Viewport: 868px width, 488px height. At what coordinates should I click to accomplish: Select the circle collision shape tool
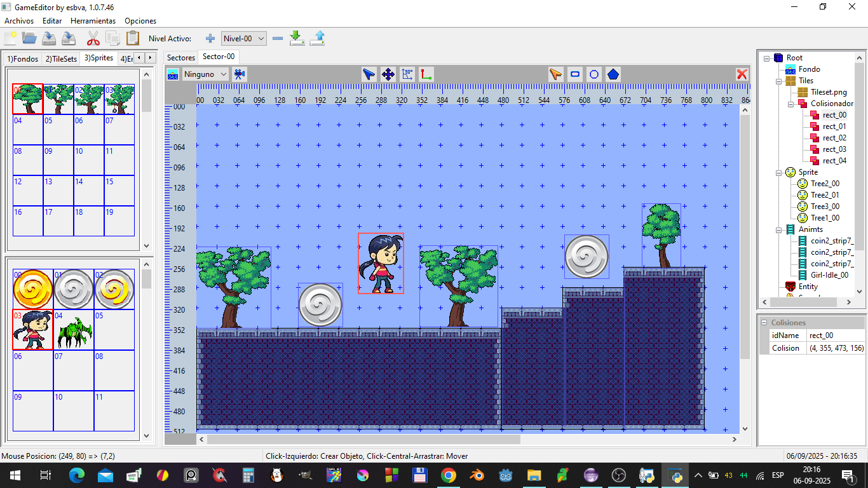594,74
